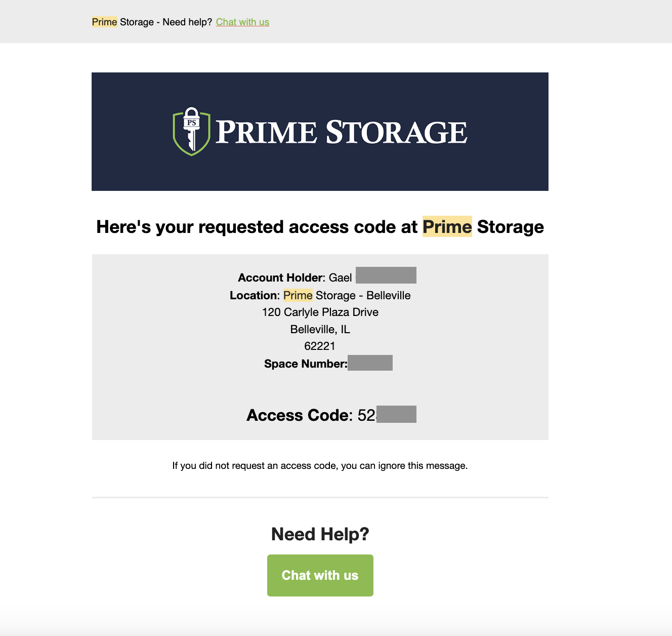Click the redacted space number box
Viewport: 672px width, 636px height.
[370, 363]
